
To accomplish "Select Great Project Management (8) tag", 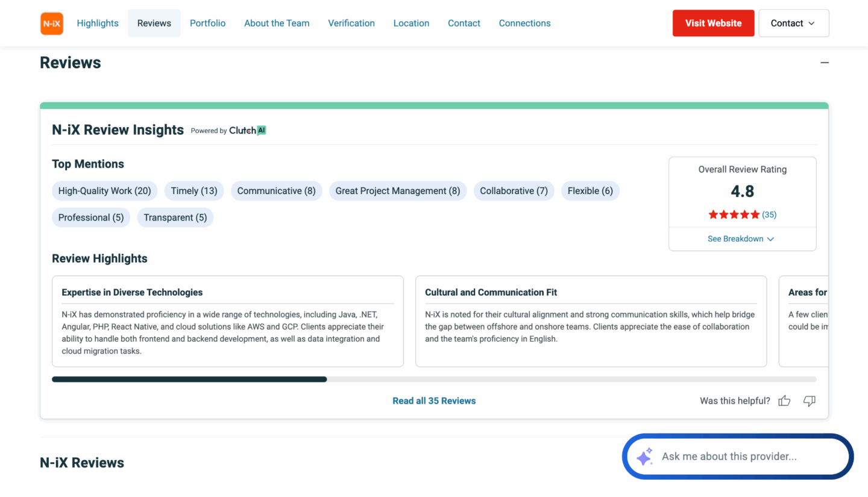I will tap(398, 191).
